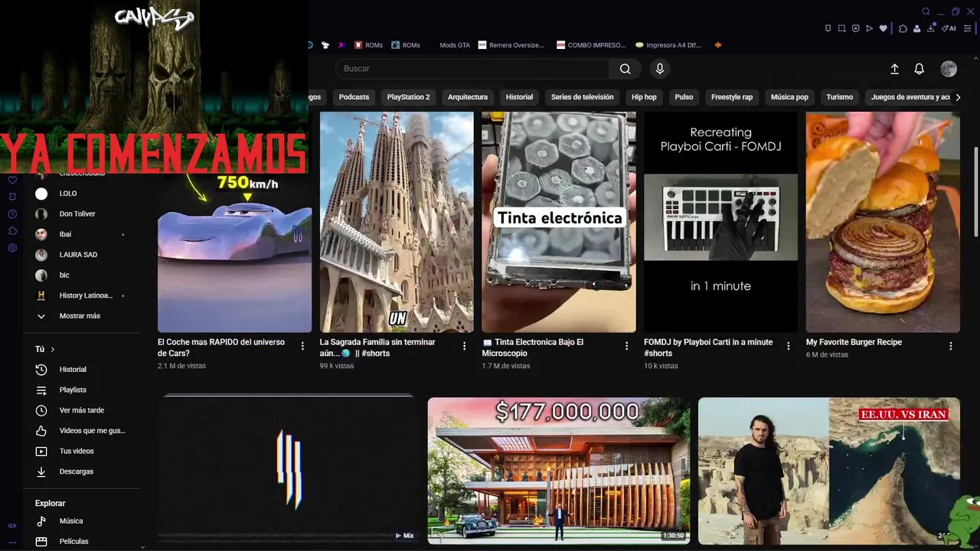Start voice search with the microphone icon
The width and height of the screenshot is (980, 551).
tap(660, 69)
